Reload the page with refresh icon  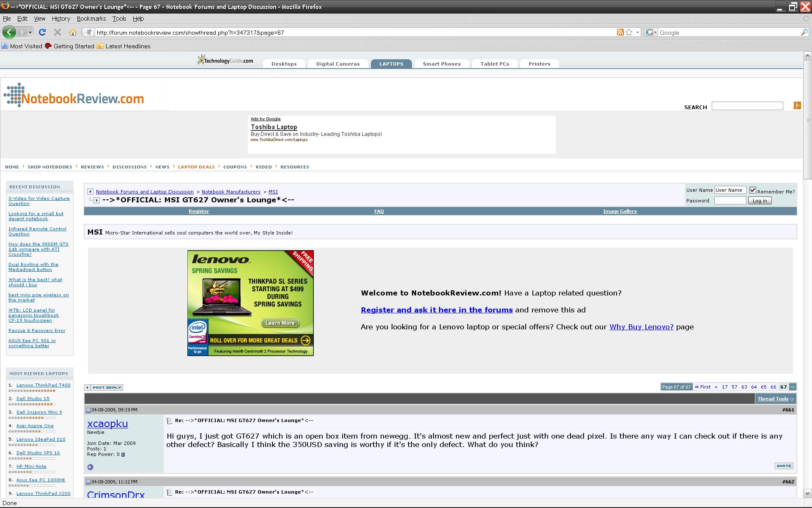tap(42, 32)
